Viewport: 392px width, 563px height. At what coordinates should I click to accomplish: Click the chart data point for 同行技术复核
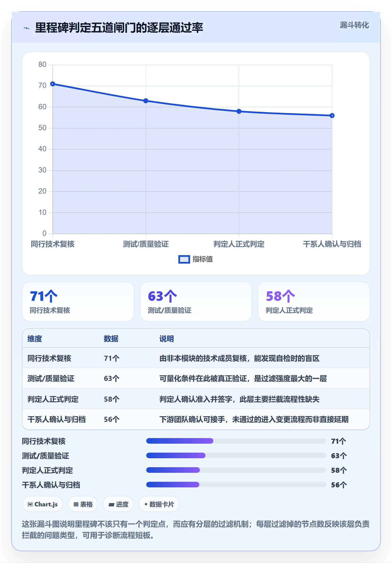(53, 84)
